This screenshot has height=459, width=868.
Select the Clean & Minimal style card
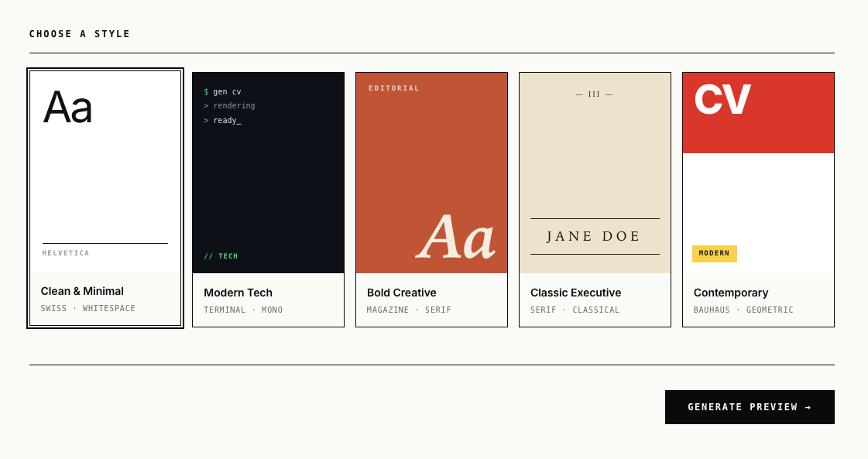[x=105, y=198]
